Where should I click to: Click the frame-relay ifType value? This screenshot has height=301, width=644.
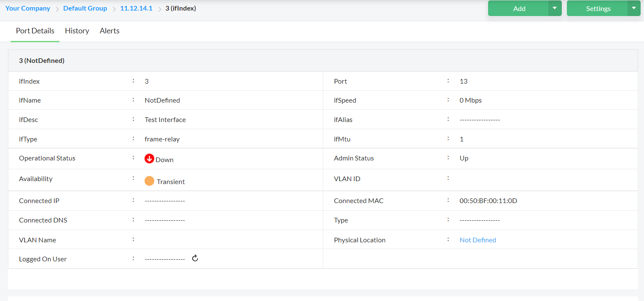click(162, 139)
